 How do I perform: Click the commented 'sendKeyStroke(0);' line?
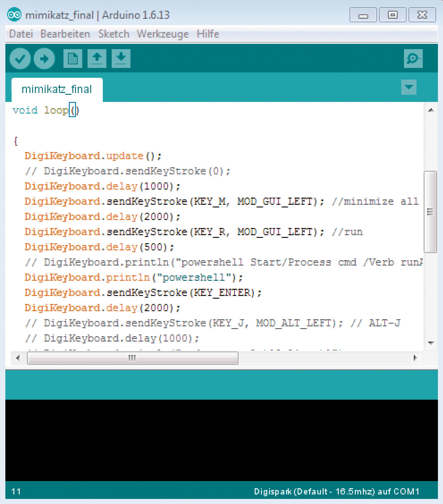coord(128,171)
